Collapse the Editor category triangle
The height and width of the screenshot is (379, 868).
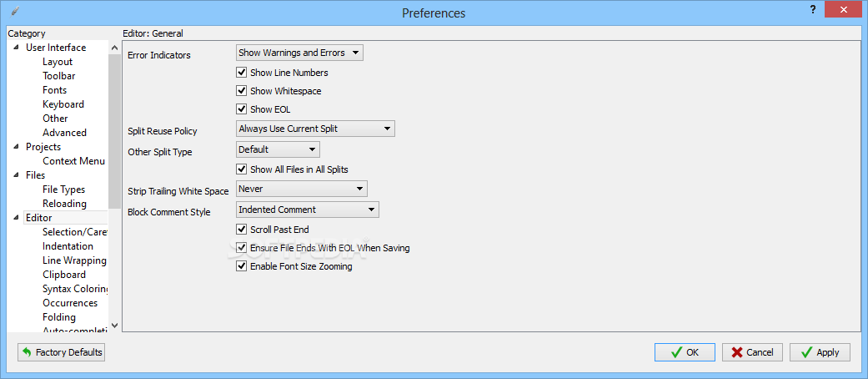coord(16,218)
